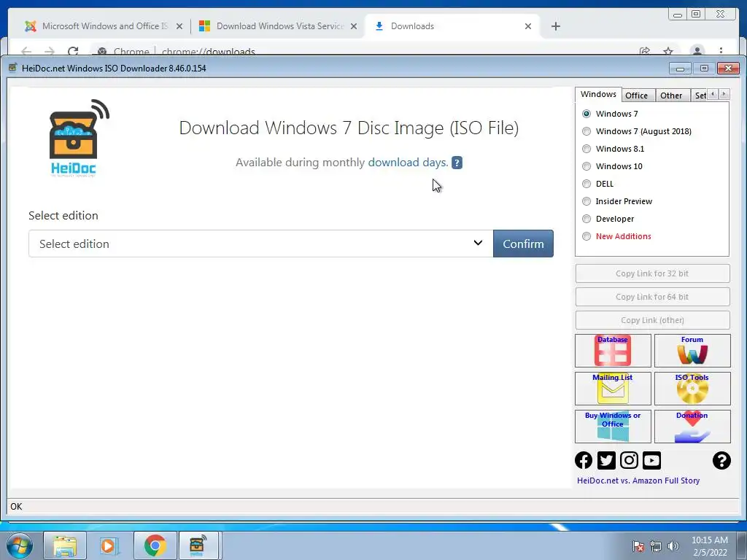Open the network tray icon
Image resolution: width=747 pixels, height=560 pixels.
tap(656, 546)
